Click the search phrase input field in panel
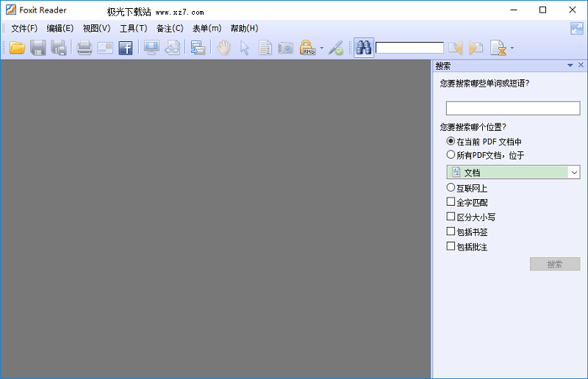This screenshot has height=379, width=588. tap(513, 109)
